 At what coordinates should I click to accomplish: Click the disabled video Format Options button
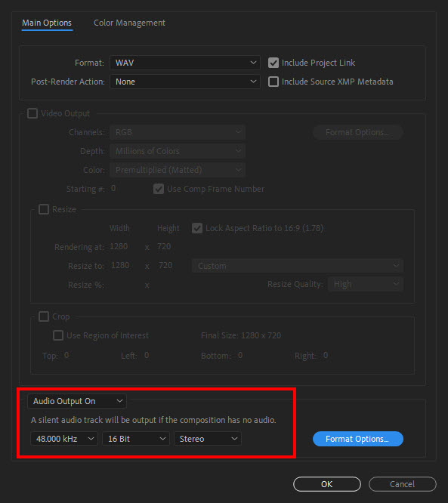pos(357,132)
